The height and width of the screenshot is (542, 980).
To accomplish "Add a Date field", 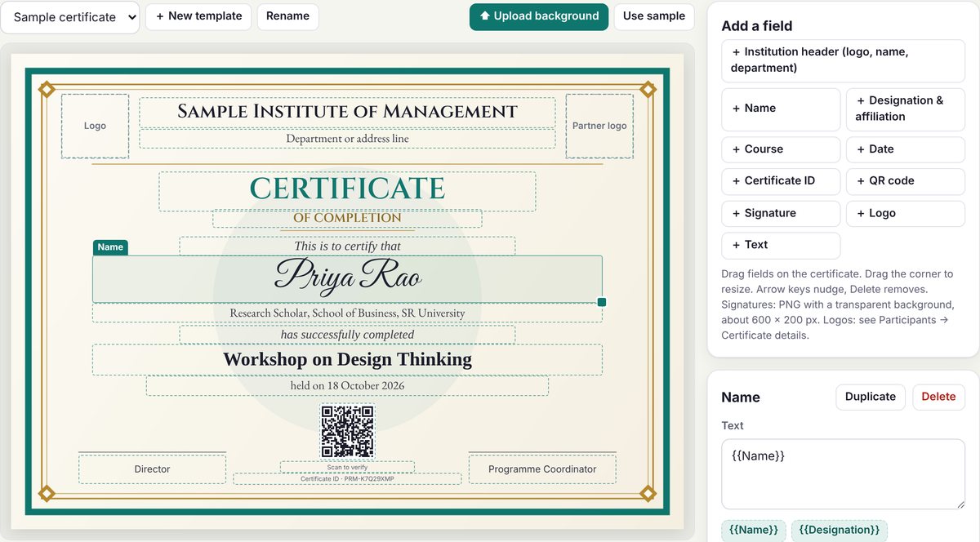I will pyautogui.click(x=906, y=149).
